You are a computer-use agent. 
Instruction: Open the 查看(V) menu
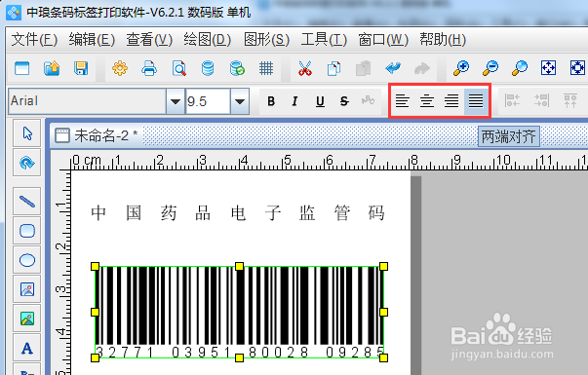click(x=149, y=39)
